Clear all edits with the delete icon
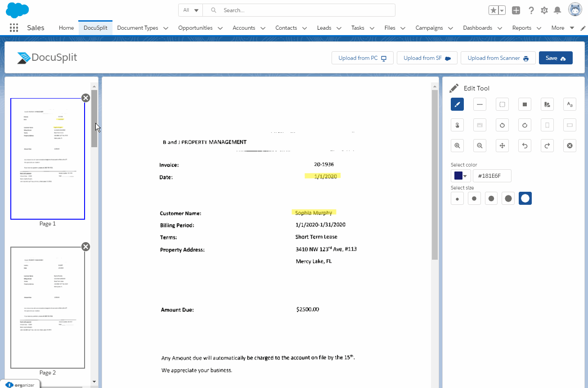The height and width of the screenshot is (388, 588). pyautogui.click(x=570, y=145)
